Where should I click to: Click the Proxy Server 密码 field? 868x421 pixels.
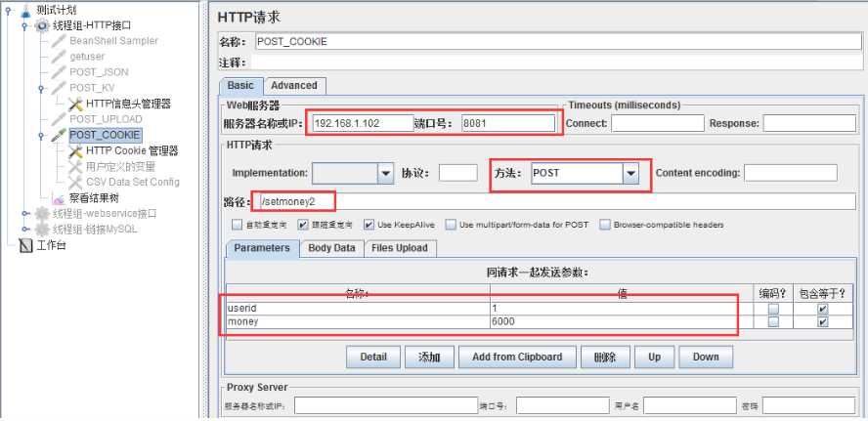[x=809, y=405]
